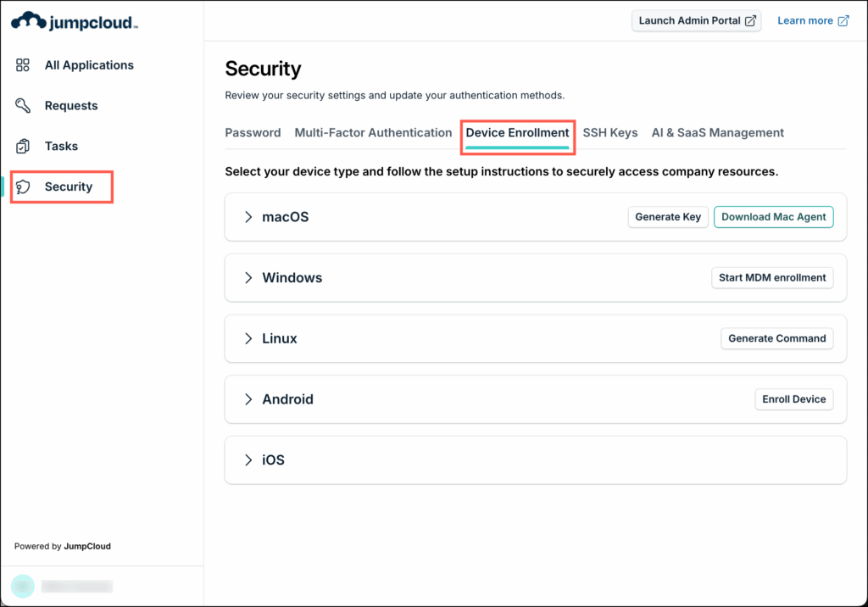This screenshot has height=607, width=868.
Task: Click the All Applications grid icon
Action: pyautogui.click(x=24, y=65)
